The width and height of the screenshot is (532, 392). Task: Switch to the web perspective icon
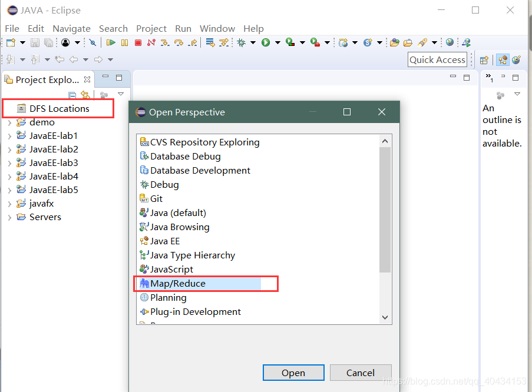pos(517,60)
